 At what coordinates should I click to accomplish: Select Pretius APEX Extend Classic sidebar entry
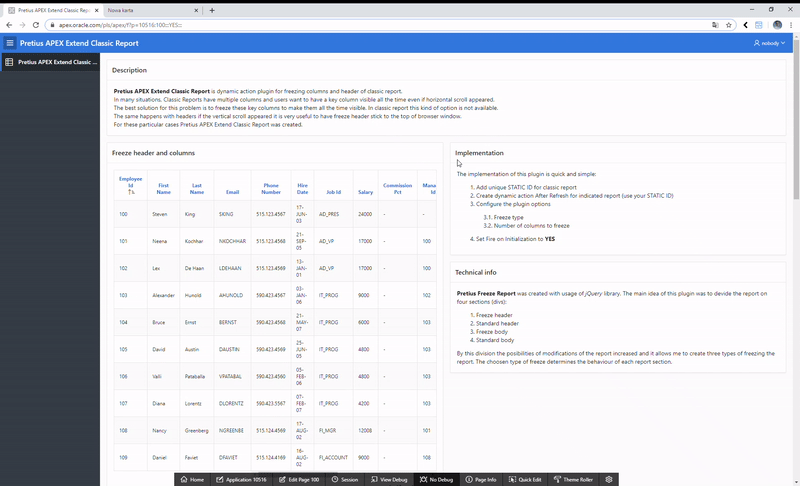tap(50, 62)
